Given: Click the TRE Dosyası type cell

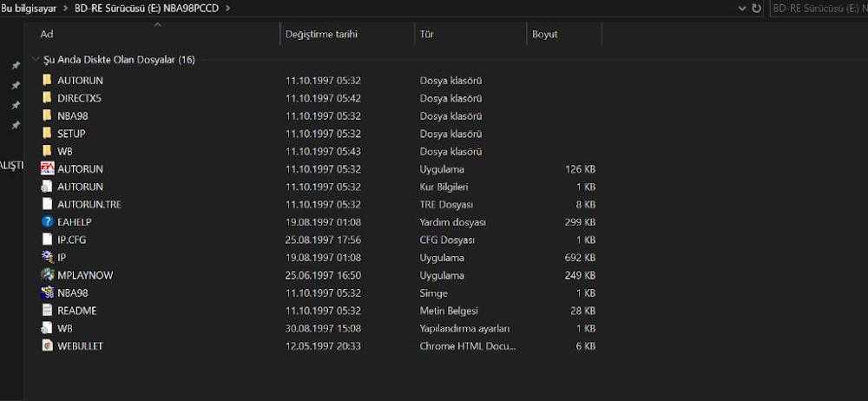Looking at the screenshot, I should 446,204.
